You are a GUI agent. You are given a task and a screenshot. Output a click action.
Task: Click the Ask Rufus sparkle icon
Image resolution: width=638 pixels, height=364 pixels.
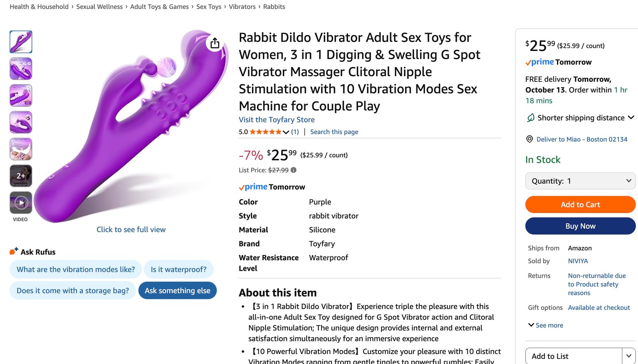coord(14,251)
